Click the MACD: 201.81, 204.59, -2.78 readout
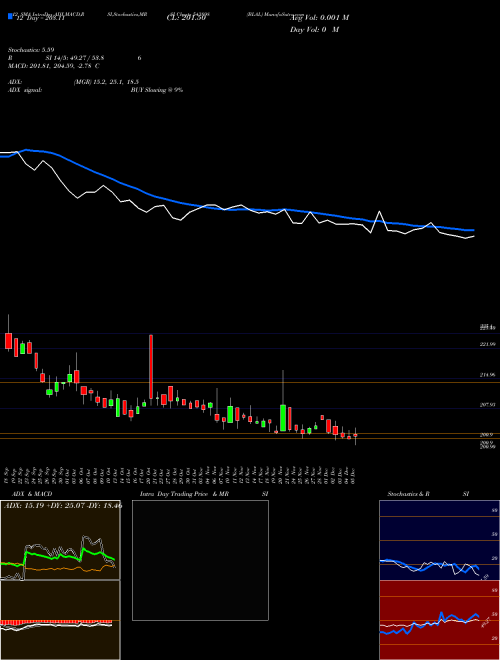This screenshot has width=500, height=660. click(54, 66)
